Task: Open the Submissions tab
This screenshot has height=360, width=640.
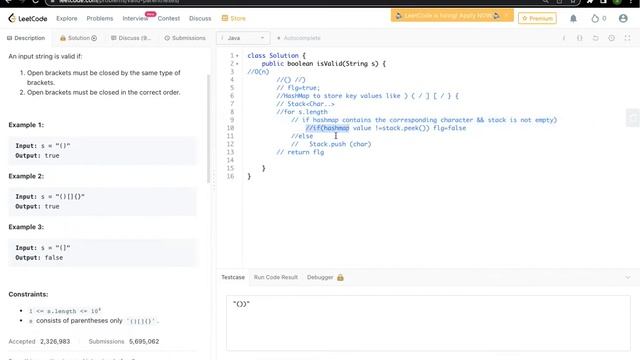Action: click(185, 38)
